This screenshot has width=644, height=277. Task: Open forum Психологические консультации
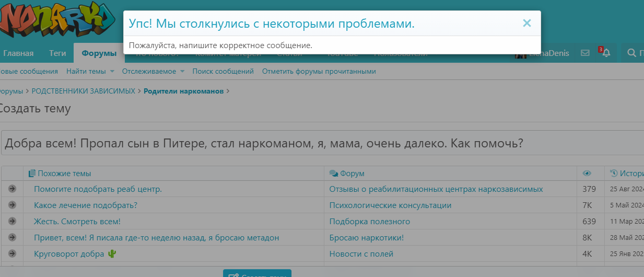point(390,205)
